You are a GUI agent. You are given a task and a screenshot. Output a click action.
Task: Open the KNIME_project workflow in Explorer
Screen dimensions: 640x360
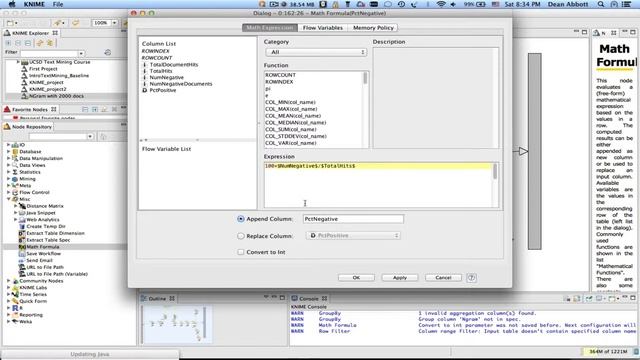(x=47, y=82)
